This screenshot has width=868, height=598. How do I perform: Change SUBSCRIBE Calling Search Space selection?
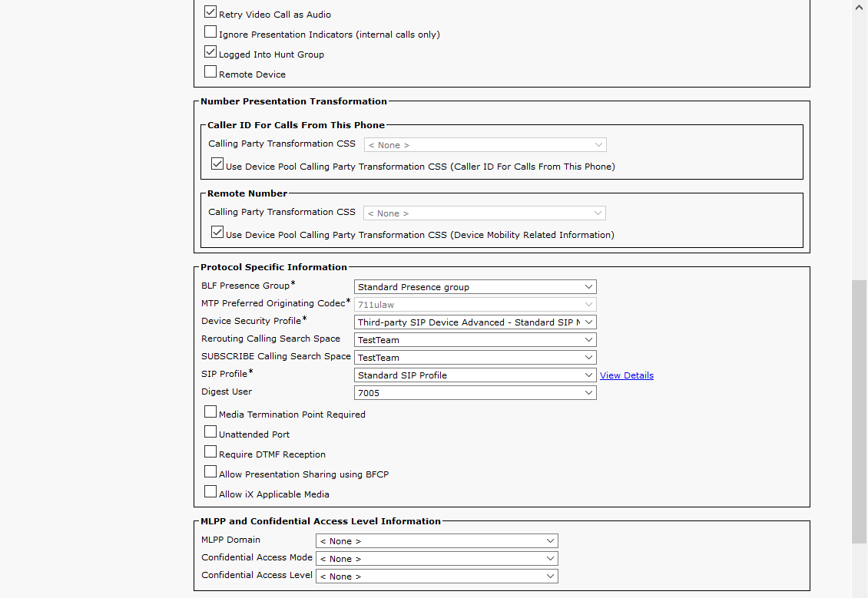pyautogui.click(x=475, y=358)
